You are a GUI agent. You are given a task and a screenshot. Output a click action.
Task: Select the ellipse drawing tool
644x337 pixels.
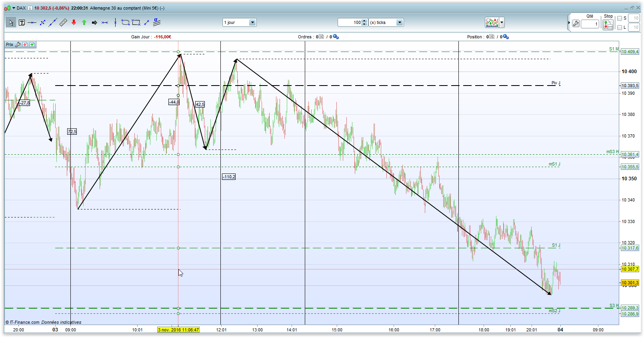125,23
